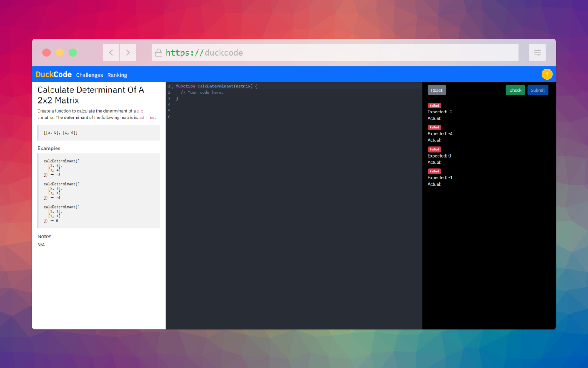The height and width of the screenshot is (368, 588).
Task: Click the green window maximize dot
Action: (x=73, y=53)
